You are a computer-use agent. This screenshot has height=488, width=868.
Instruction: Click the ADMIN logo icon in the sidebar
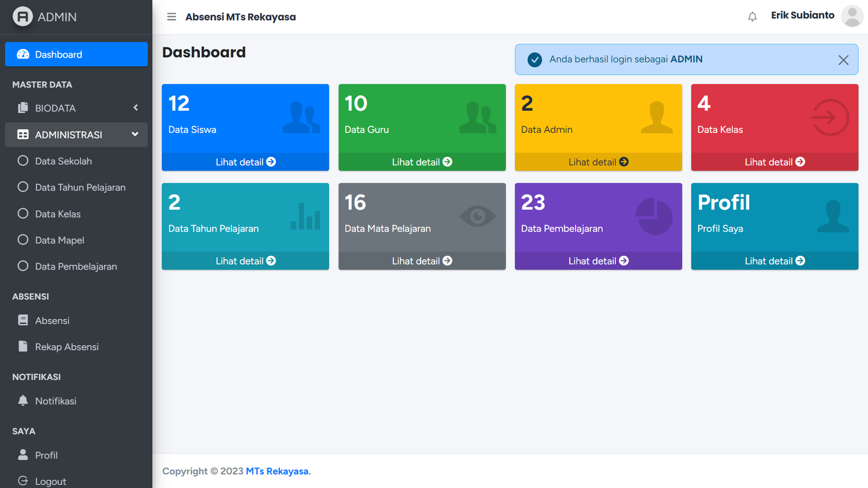click(x=23, y=17)
